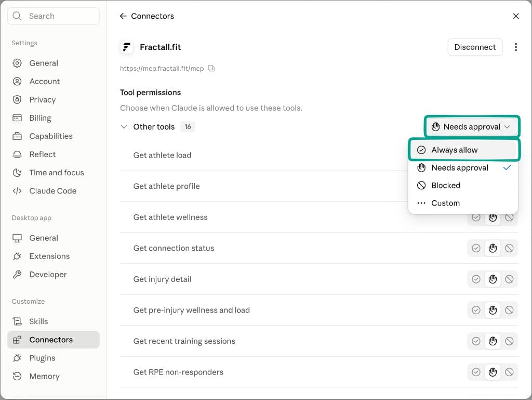Screen dimensions: 532x400
Task: Open Account settings
Action: click(54, 82)
